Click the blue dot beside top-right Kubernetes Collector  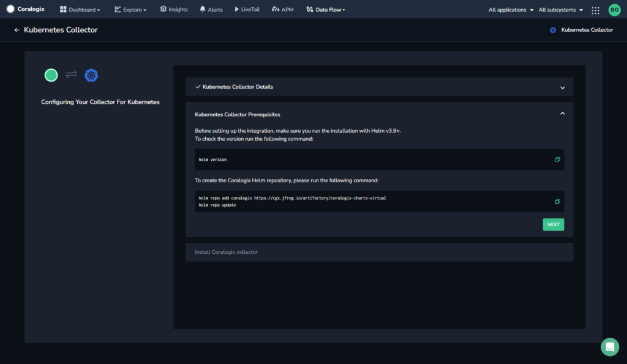553,30
